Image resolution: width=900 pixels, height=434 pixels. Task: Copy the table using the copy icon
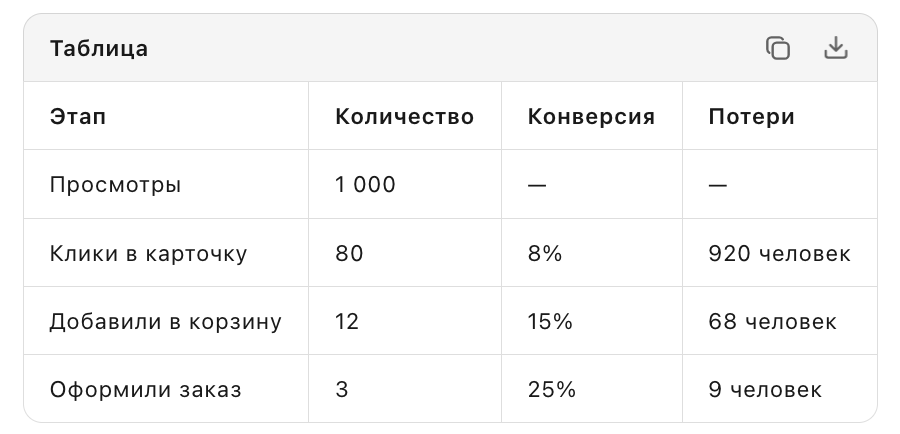point(778,48)
